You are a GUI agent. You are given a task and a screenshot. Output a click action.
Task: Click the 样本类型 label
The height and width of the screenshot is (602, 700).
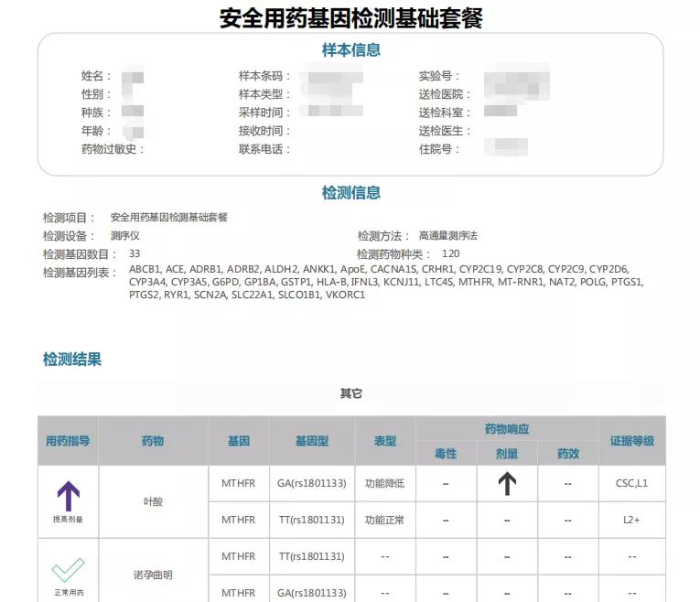(264, 94)
